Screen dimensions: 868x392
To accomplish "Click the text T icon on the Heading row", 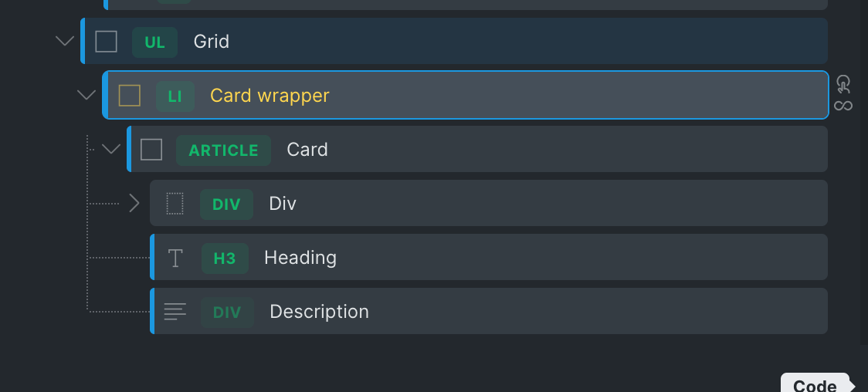I will (175, 258).
